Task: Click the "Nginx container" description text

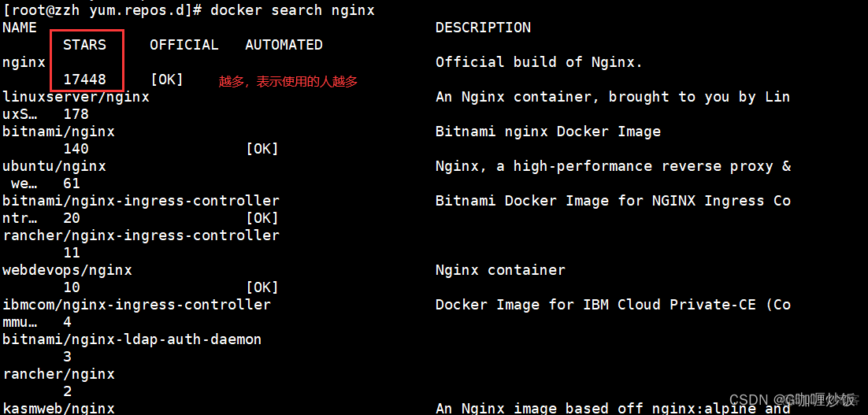Action: pyautogui.click(x=500, y=270)
